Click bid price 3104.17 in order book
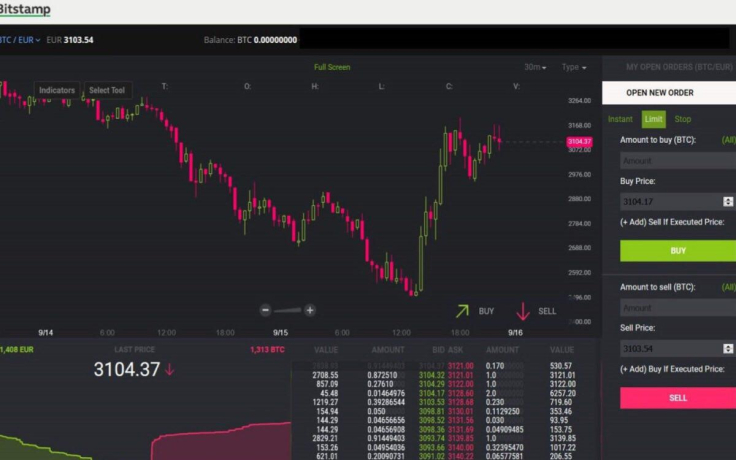 click(x=432, y=393)
